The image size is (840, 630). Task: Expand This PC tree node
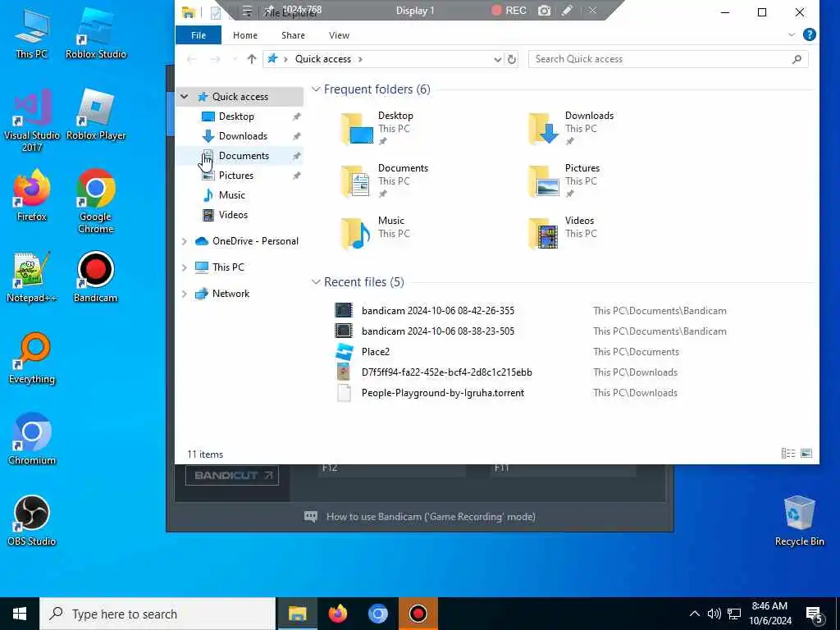pos(185,267)
